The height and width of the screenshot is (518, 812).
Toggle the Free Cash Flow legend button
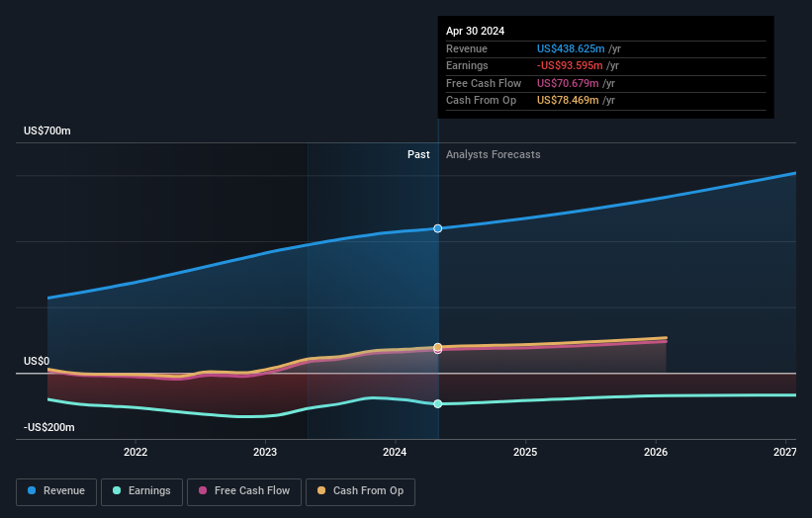(x=244, y=491)
